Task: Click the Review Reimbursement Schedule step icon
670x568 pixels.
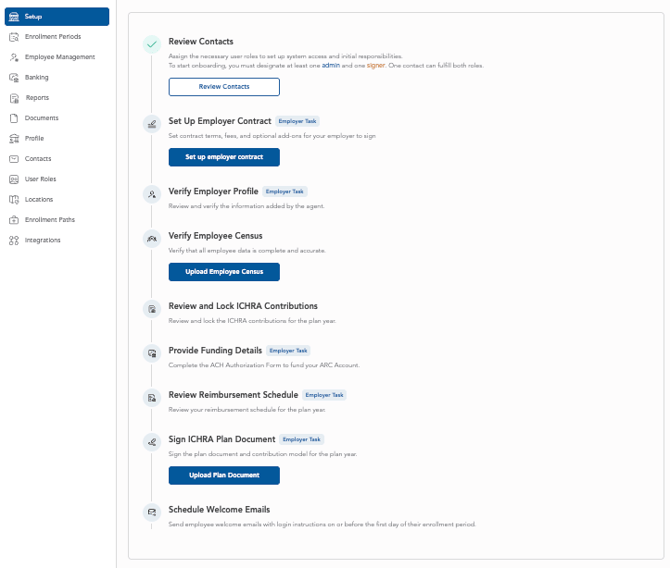Action: pos(152,398)
